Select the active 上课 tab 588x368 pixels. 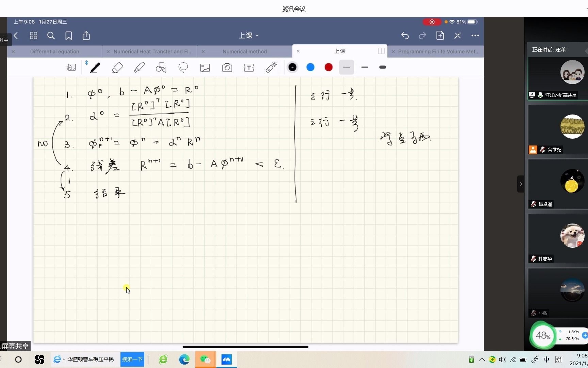340,51
